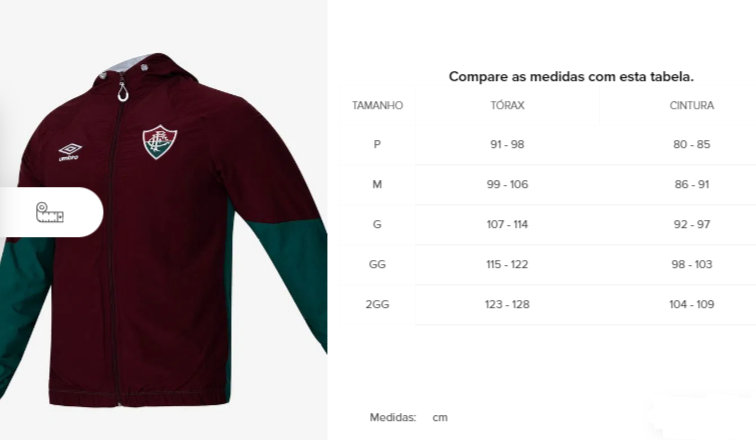Click the TAMANHO column header
756x440 pixels.
[x=377, y=106]
